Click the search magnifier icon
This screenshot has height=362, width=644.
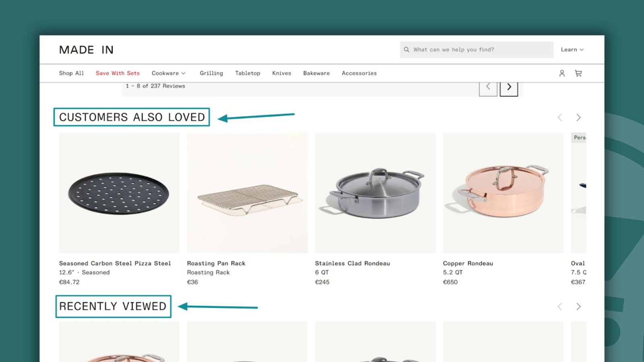coord(407,49)
